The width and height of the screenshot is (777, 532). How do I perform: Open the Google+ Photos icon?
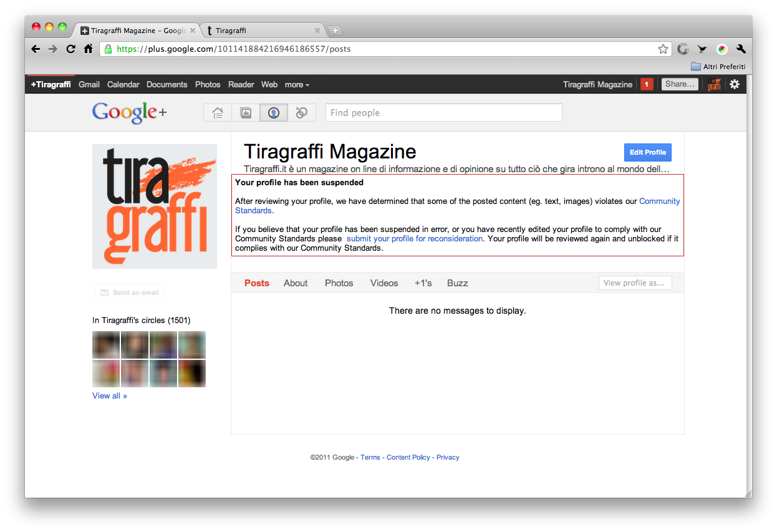pos(246,113)
